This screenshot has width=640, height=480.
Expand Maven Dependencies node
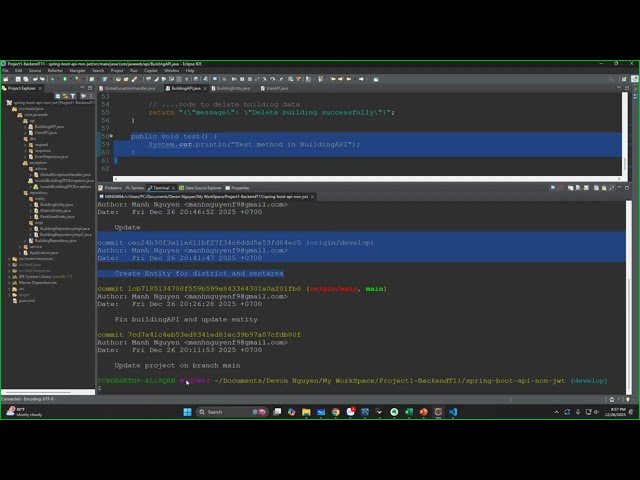coord(9,283)
